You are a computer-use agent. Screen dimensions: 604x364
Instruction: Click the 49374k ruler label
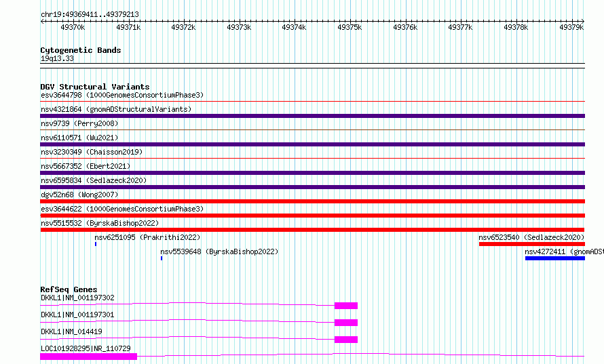click(x=294, y=27)
